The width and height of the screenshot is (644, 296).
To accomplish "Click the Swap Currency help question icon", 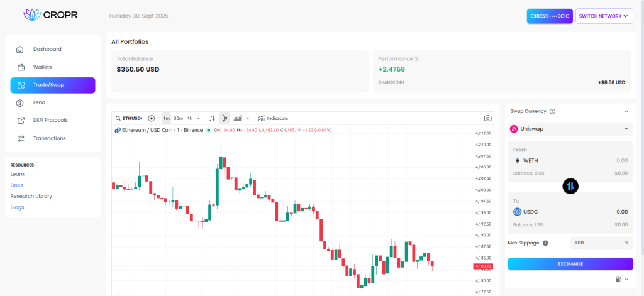I will [552, 111].
